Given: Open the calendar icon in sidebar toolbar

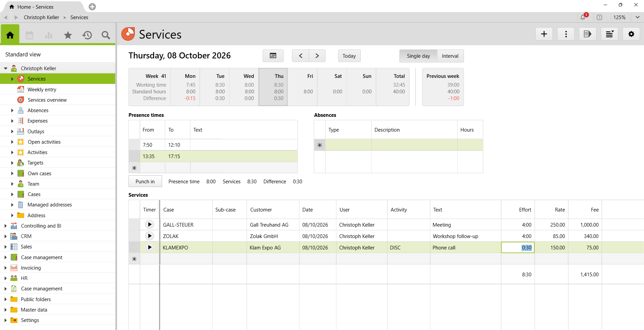Looking at the screenshot, I should (x=30, y=35).
